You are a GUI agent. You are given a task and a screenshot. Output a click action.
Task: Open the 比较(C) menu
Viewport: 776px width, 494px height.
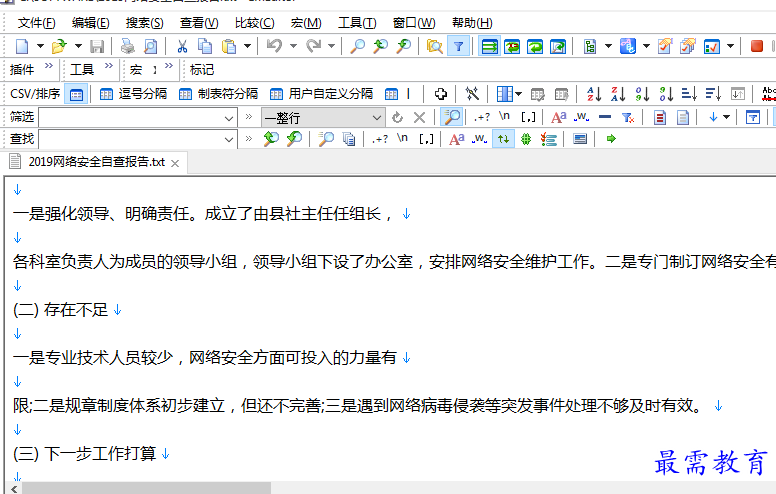(x=254, y=23)
